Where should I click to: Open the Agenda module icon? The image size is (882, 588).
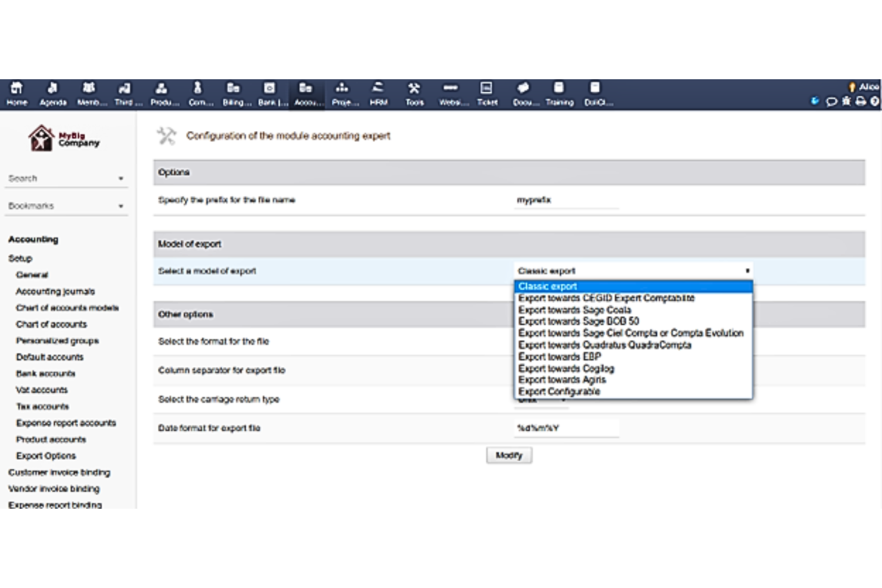coord(53,88)
